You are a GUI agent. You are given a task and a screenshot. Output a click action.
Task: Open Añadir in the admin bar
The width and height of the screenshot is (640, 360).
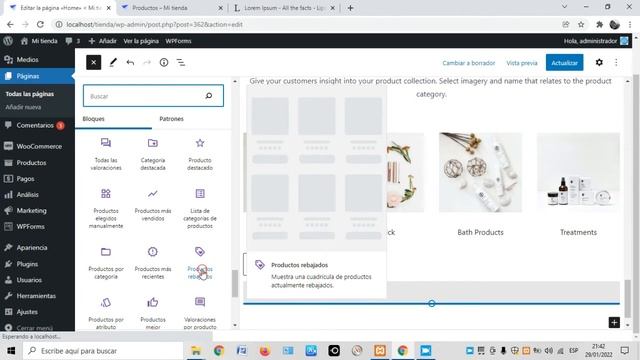tap(102, 41)
